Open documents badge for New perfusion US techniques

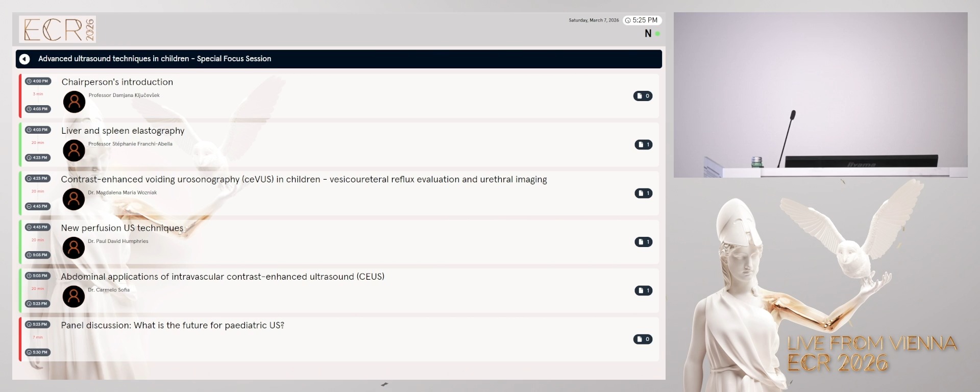(643, 242)
